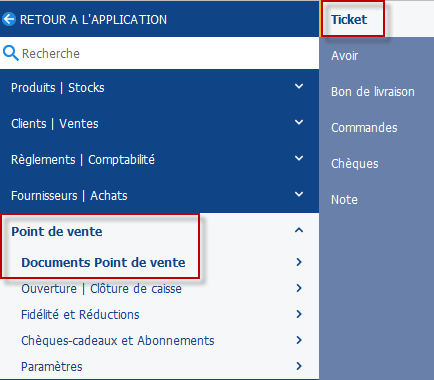Collapse the Point de vente section chevron
The image size is (434, 380).
(x=299, y=230)
